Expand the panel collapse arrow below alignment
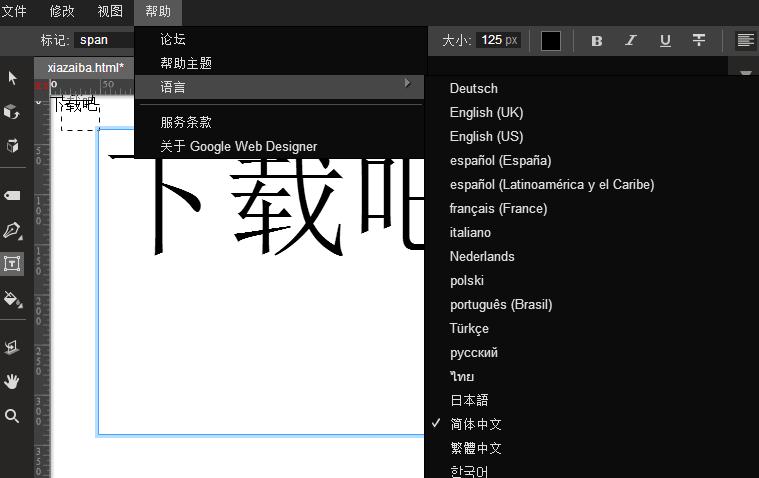The height and width of the screenshot is (478, 759). pyautogui.click(x=745, y=73)
